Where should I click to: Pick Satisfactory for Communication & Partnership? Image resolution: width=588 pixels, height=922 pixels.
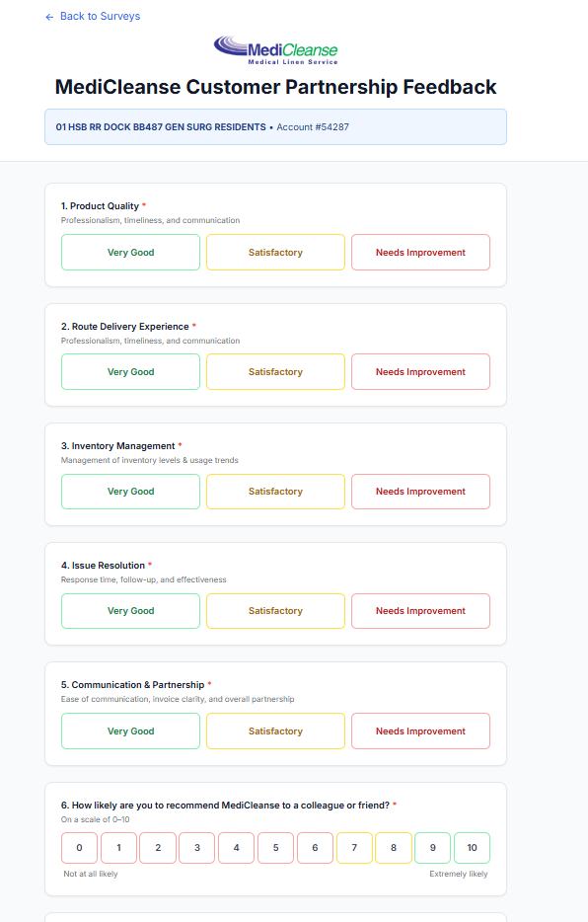point(275,730)
